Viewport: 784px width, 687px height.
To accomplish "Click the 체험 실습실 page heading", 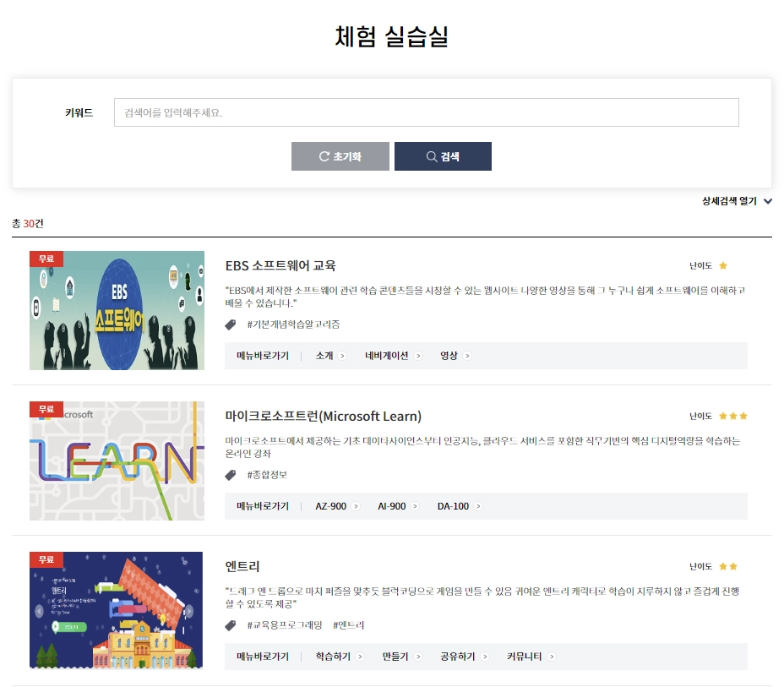I will pos(391,36).
